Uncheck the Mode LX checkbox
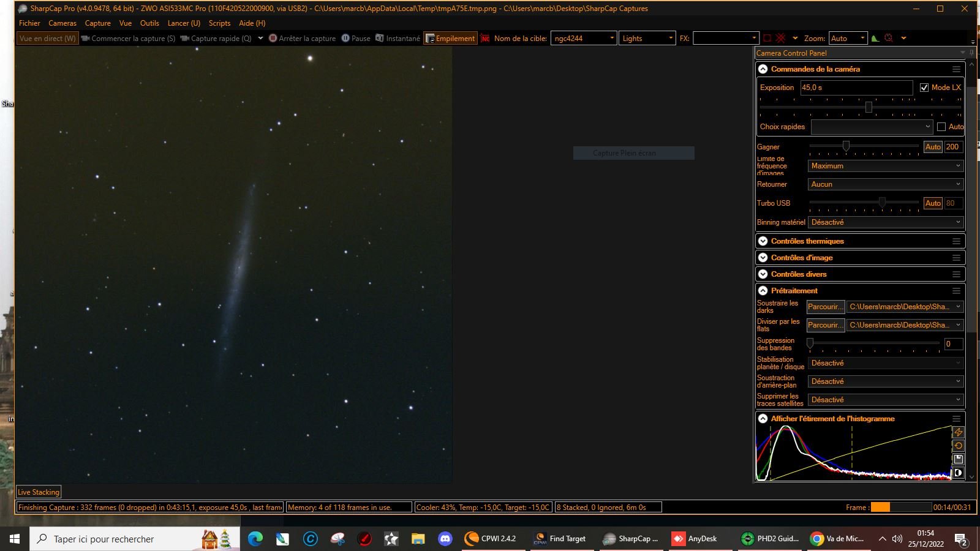Screen dimensions: 980x551 tap(924, 88)
